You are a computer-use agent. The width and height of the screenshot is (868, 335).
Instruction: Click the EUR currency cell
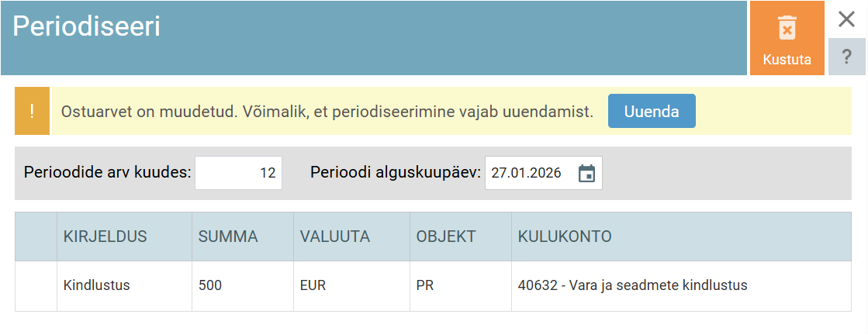click(x=351, y=285)
